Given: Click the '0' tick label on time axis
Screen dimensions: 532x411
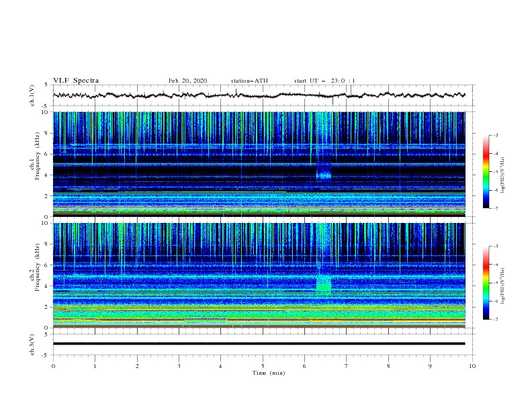Looking at the screenshot, I should 53,366.
